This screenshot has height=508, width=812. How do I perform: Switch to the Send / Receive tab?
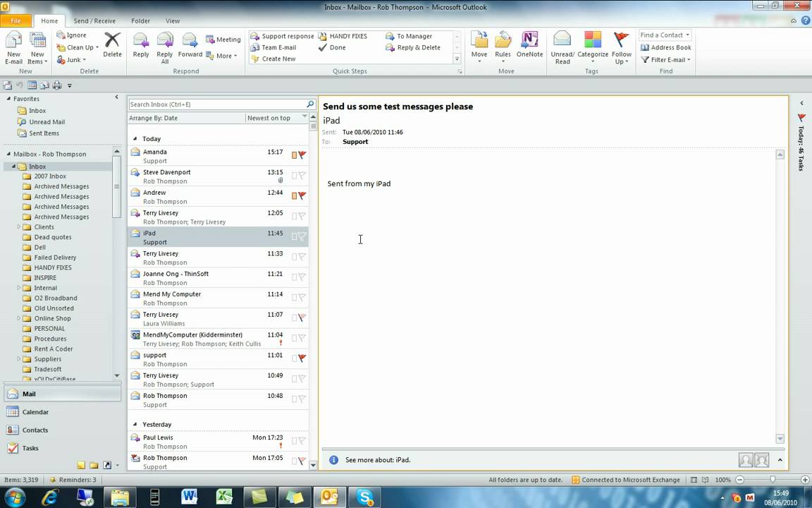pos(94,20)
